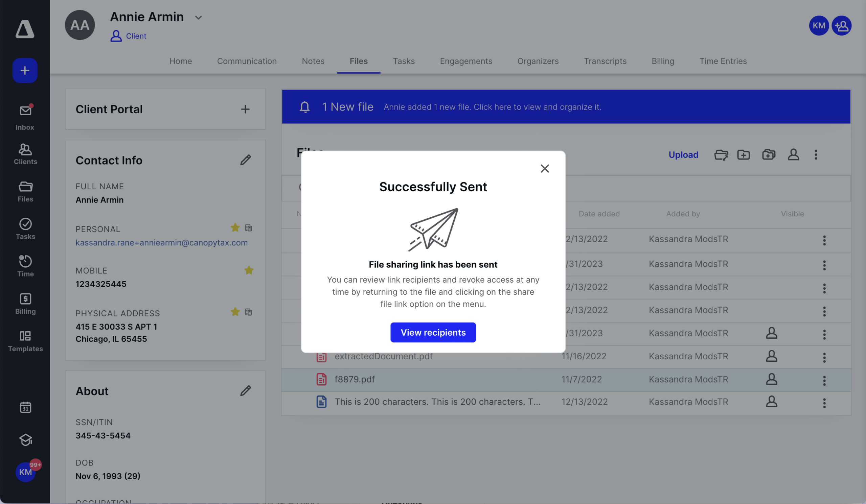866x504 pixels.
Task: Create a new folder using the folder-plus icon
Action: (x=743, y=155)
